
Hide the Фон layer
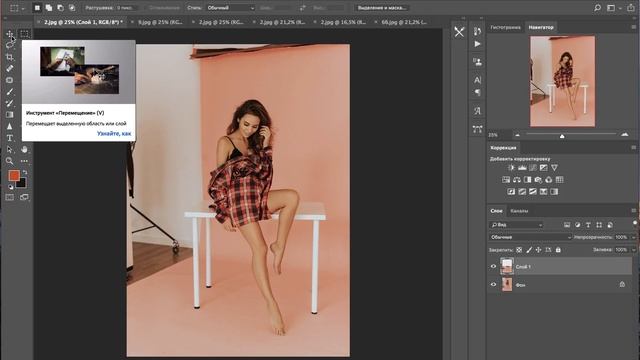click(x=493, y=284)
